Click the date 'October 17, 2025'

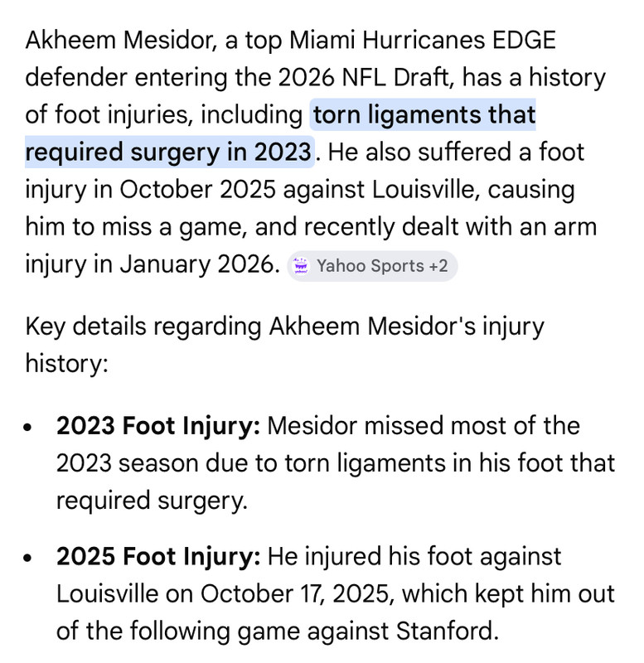(x=294, y=593)
